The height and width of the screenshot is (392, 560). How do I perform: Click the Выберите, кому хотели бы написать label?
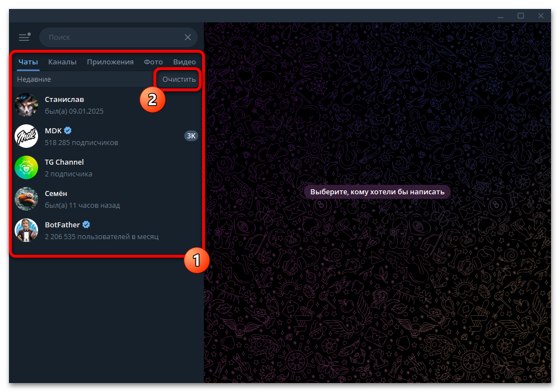(377, 192)
